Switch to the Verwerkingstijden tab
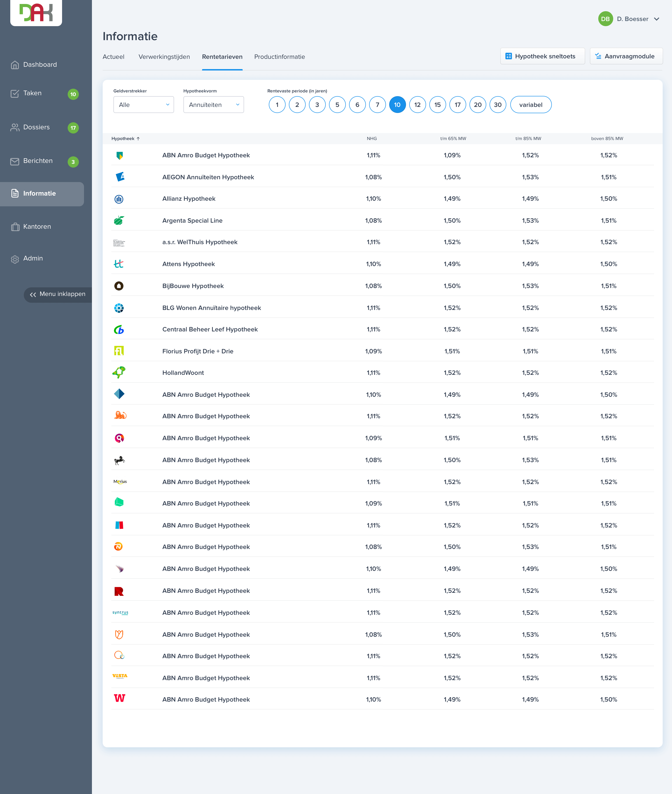672x794 pixels. (x=164, y=57)
